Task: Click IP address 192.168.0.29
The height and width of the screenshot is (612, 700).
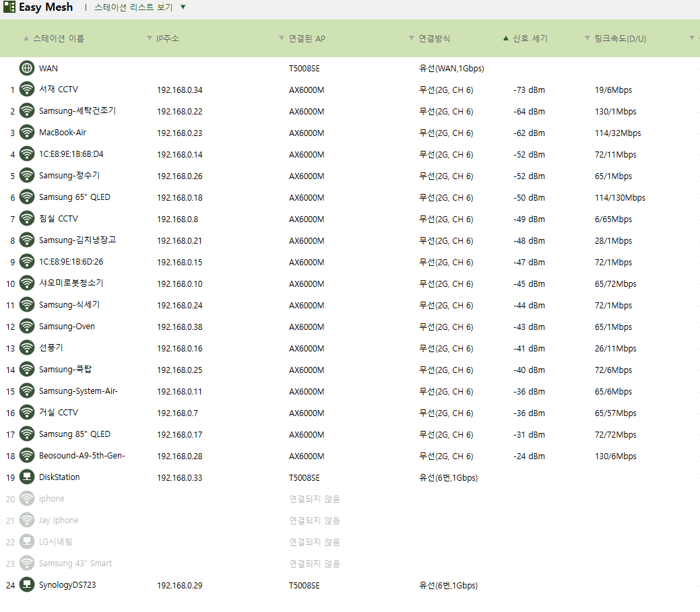Action: (179, 586)
